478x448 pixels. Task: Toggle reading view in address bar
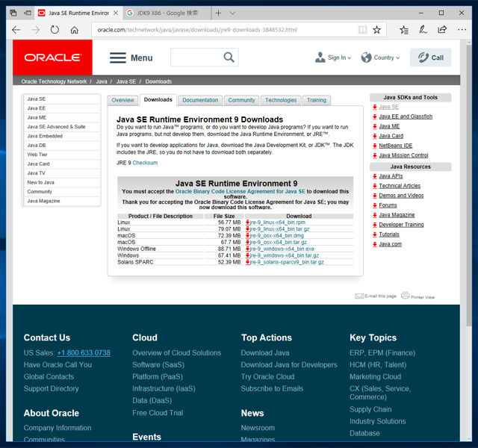[362, 30]
